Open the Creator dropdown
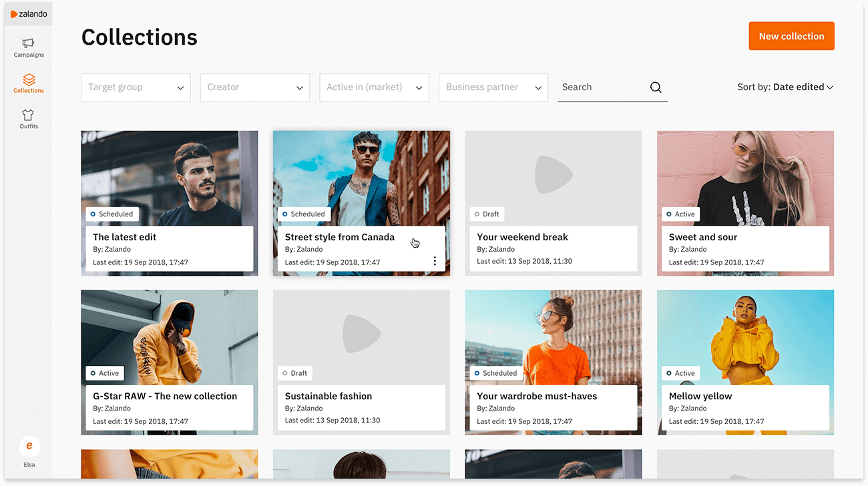868x486 pixels. coord(254,87)
